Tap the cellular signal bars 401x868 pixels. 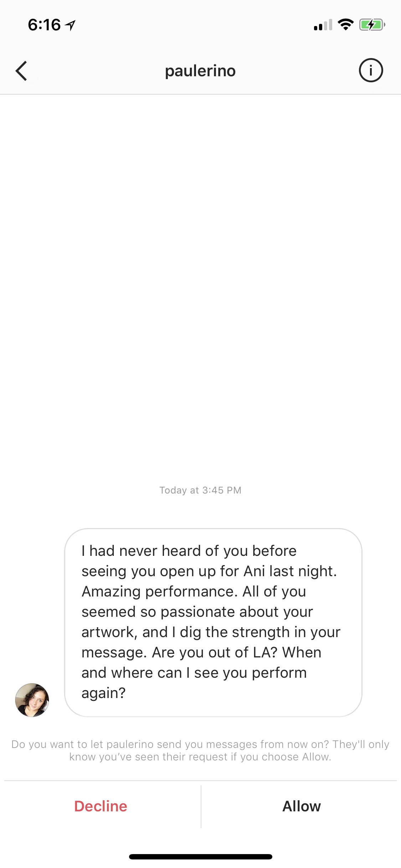(323, 25)
